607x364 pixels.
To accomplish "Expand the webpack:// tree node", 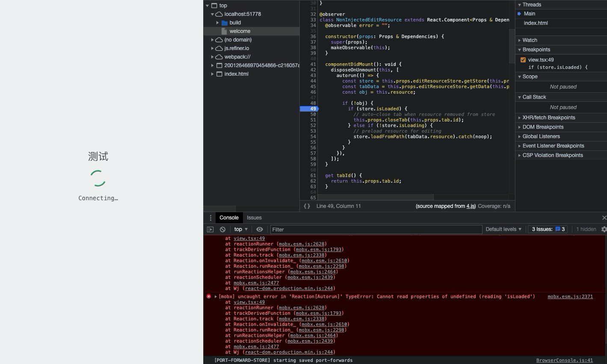I will 213,56.
